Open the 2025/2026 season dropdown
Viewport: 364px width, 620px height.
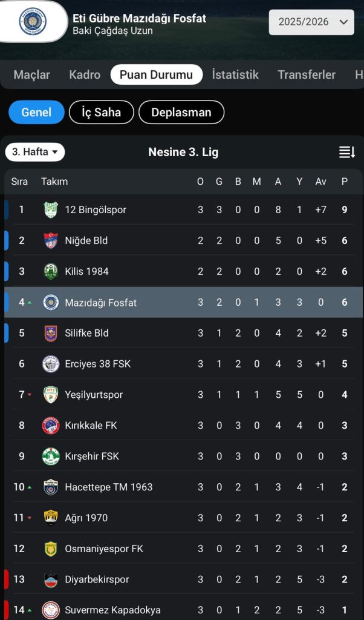pos(311,22)
